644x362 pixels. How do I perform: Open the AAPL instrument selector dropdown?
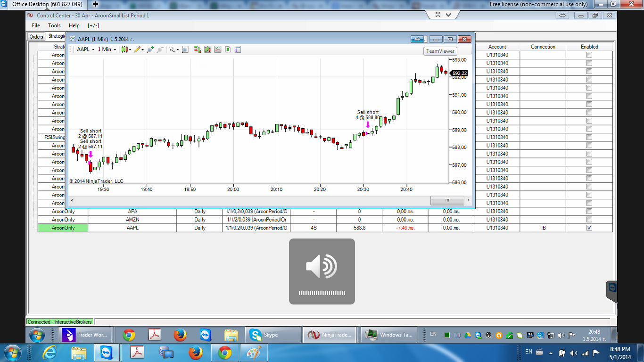86,49
